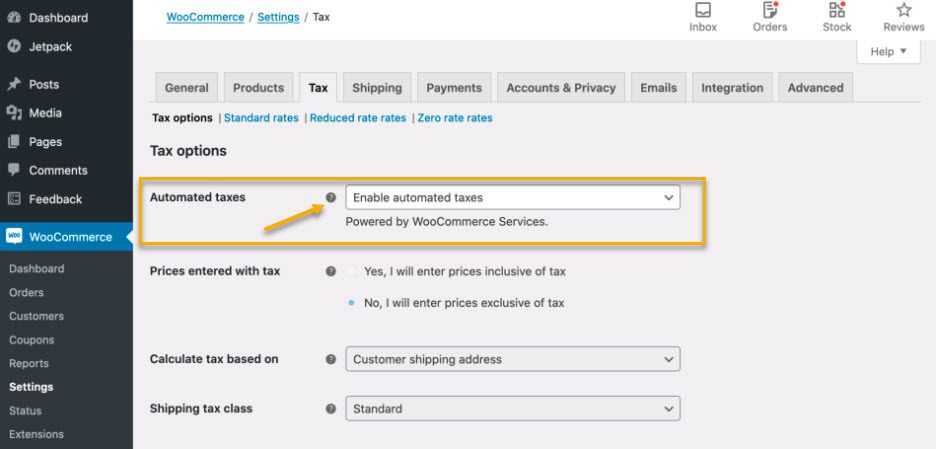The height and width of the screenshot is (449, 936).
Task: Open the Zero rate rates link
Action: coord(455,118)
